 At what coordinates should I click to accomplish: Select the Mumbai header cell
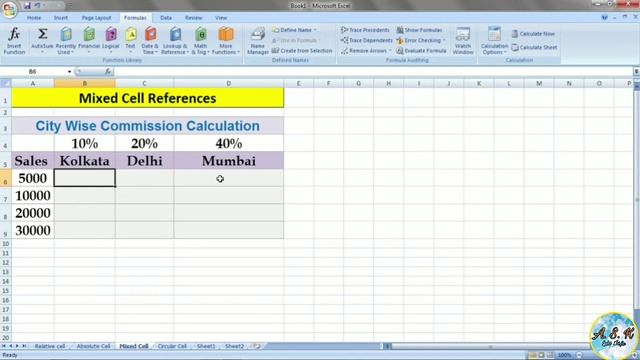pos(229,161)
